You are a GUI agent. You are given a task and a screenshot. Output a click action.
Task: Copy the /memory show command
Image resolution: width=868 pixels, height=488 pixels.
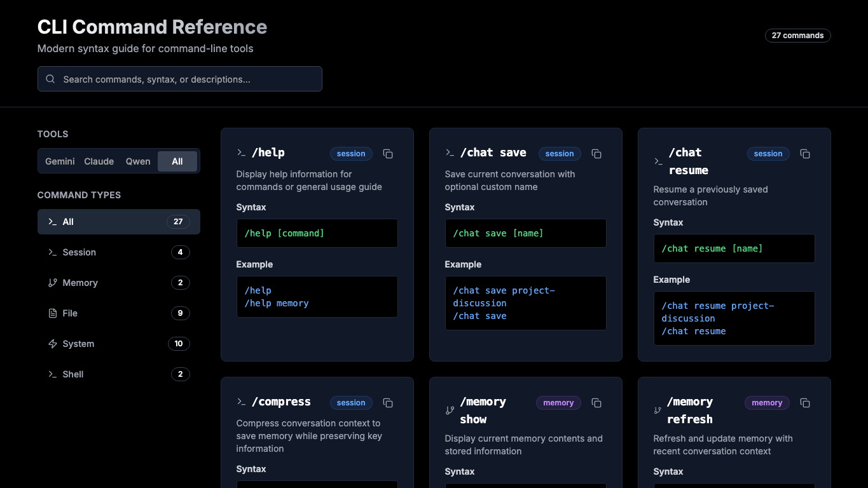click(596, 402)
